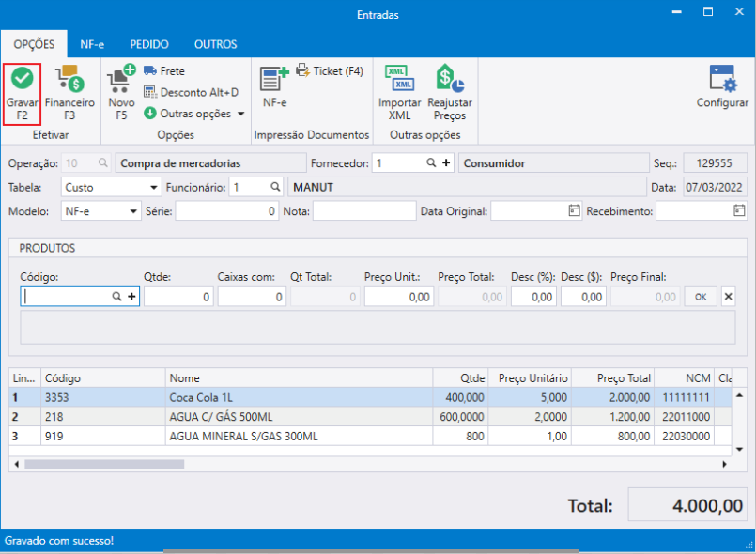The image size is (756, 554).
Task: Click the Nome column header
Action: coord(299,378)
